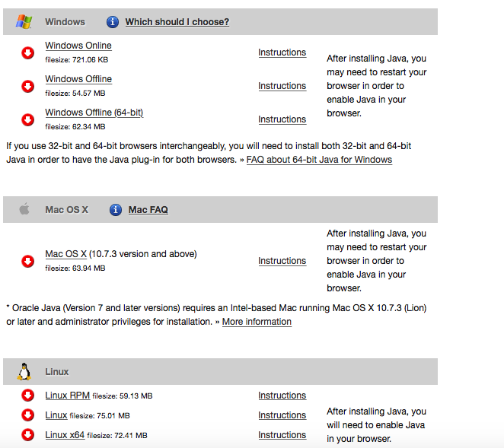Screen dimensions: 504x448
Task: Open Which should I choose? link
Action: click(x=177, y=21)
